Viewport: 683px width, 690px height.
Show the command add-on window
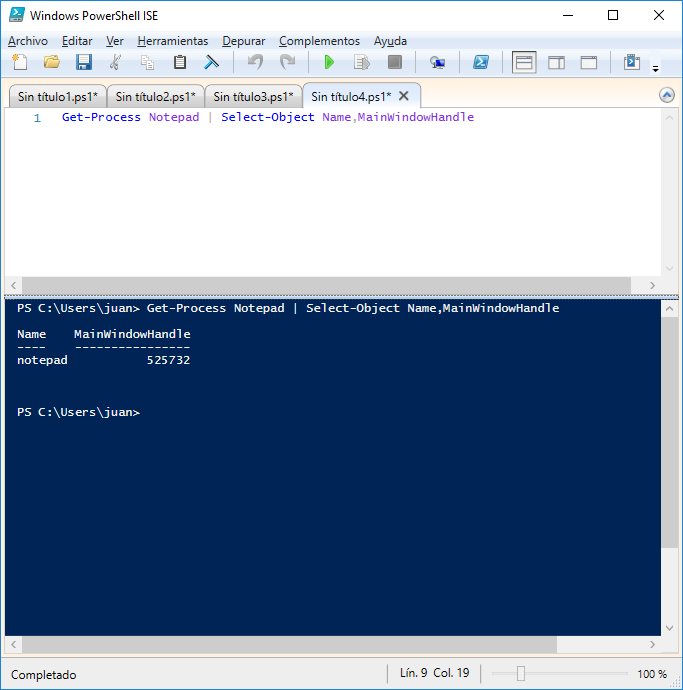tap(632, 62)
